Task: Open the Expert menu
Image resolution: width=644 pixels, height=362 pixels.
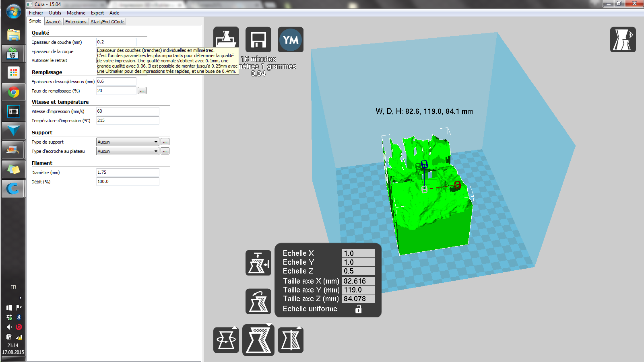Action: click(x=97, y=13)
